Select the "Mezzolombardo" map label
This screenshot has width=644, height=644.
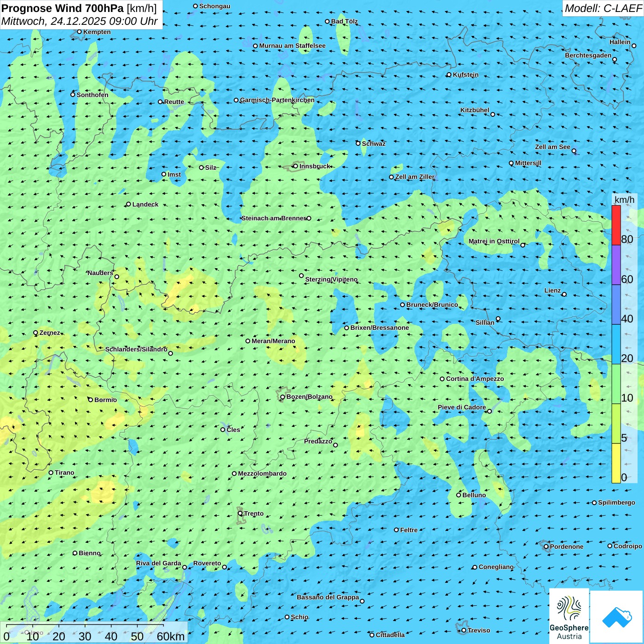point(262,473)
